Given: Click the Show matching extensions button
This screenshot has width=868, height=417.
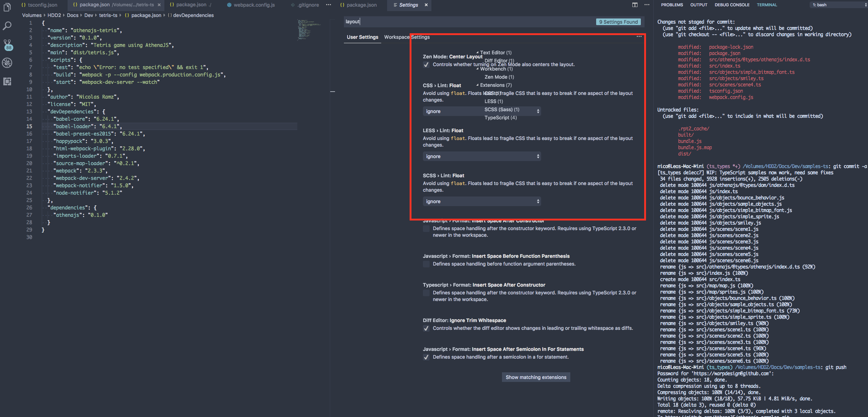Looking at the screenshot, I should coord(536,377).
